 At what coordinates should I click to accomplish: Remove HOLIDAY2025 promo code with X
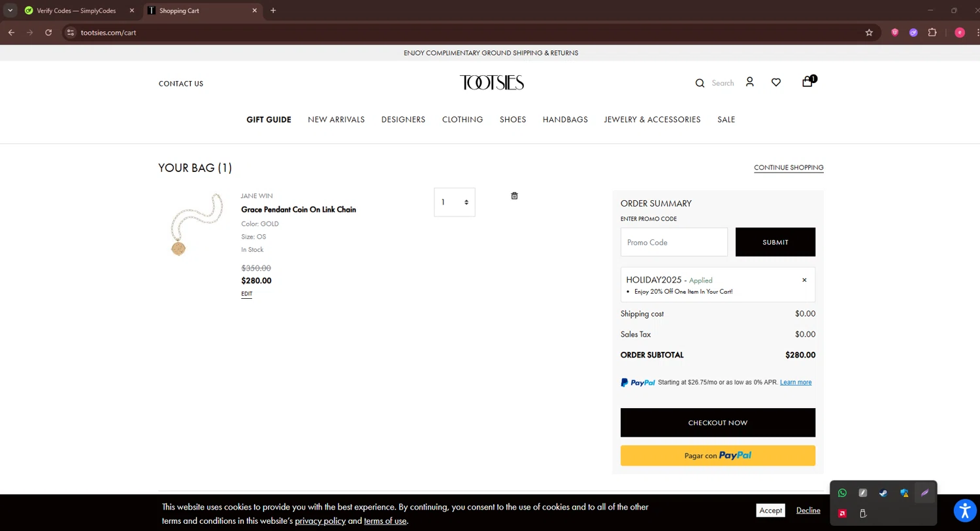click(x=804, y=280)
